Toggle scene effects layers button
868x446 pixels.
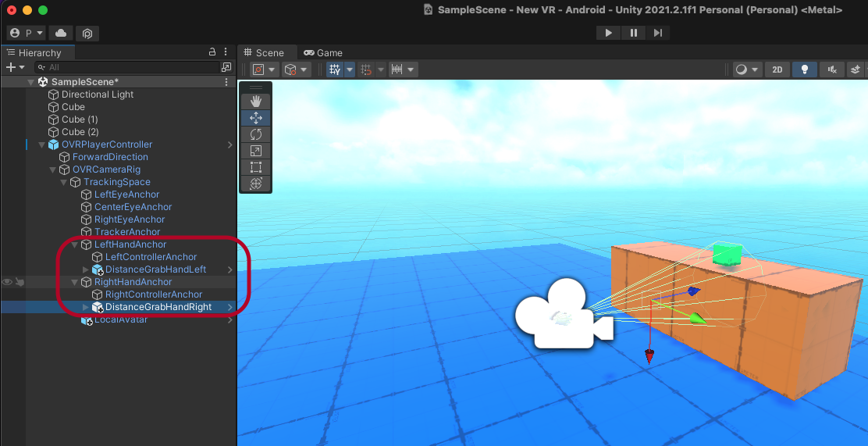click(x=856, y=70)
